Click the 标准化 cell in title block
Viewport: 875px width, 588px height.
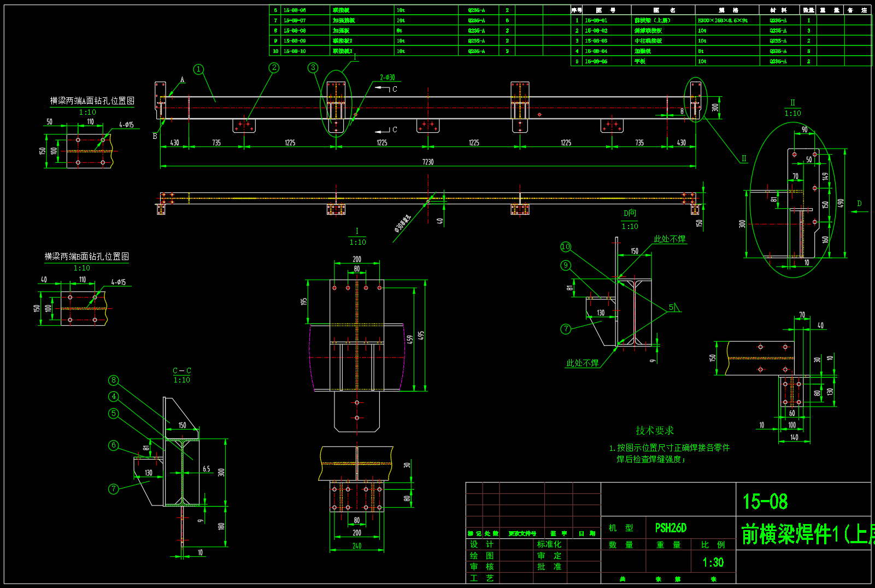[549, 544]
